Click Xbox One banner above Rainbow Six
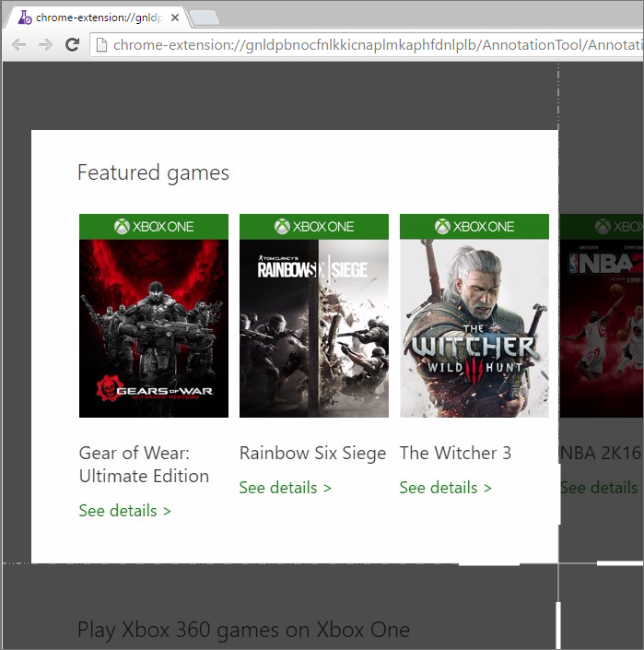 314,227
